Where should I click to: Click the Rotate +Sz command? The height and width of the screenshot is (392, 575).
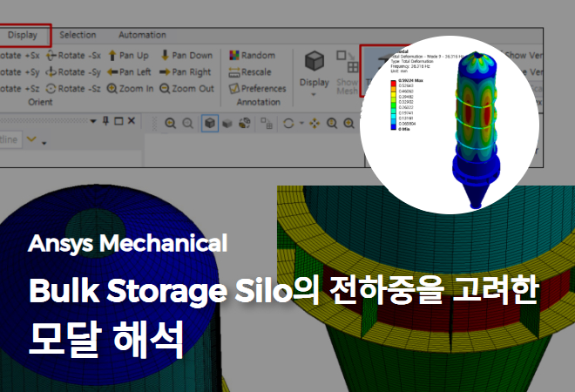tap(19, 88)
